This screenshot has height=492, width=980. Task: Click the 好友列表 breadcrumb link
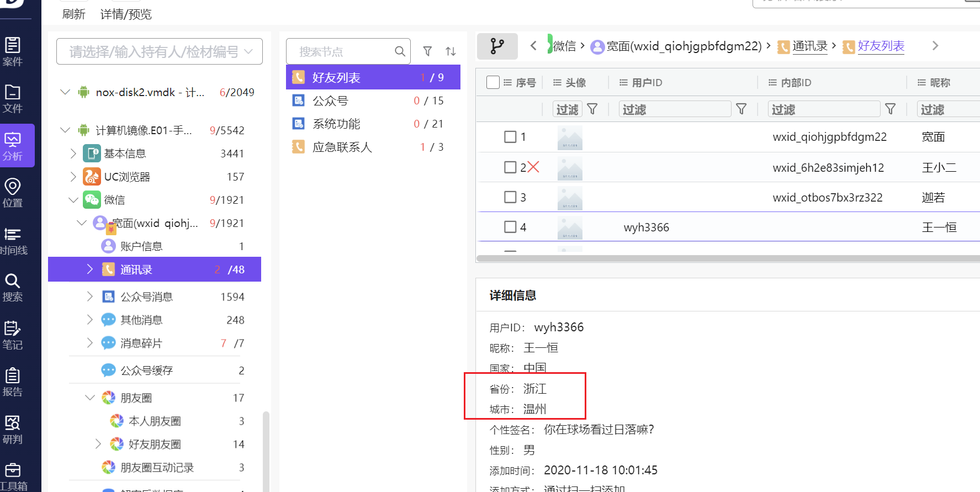[881, 46]
